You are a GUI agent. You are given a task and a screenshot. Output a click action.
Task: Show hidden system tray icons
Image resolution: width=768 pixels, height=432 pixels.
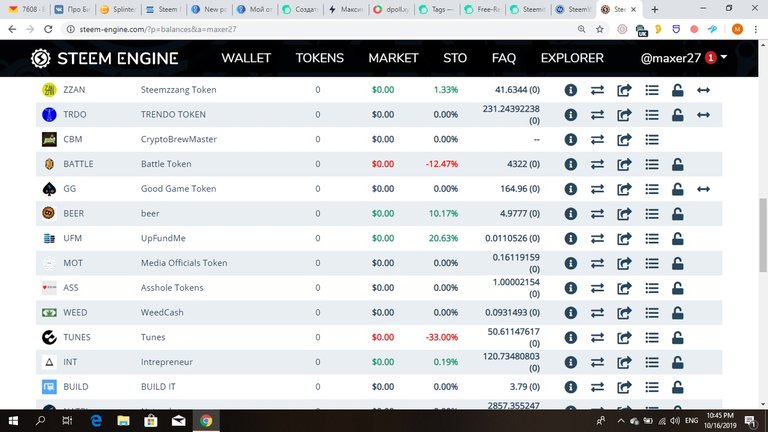[x=621, y=421]
